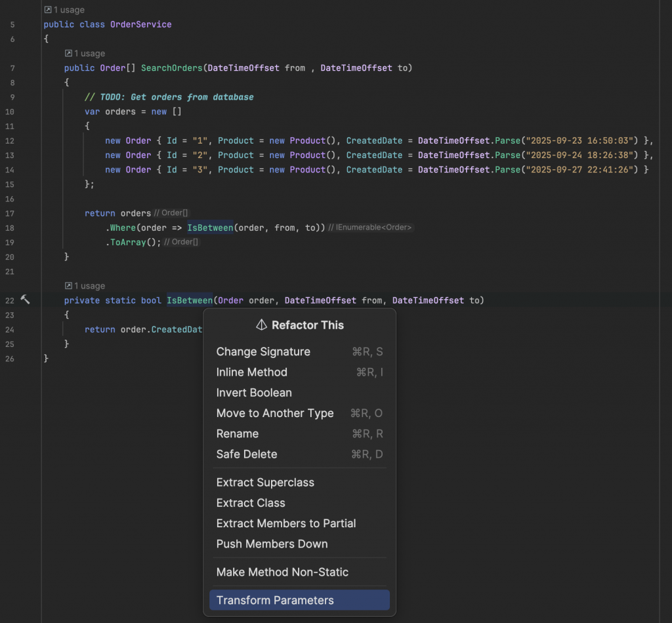Image resolution: width=672 pixels, height=623 pixels.
Task: Select Extract Superclass option
Action: (299, 483)
